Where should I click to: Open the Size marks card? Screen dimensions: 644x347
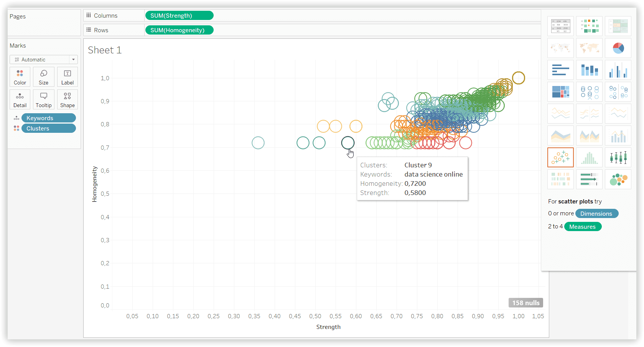click(44, 77)
